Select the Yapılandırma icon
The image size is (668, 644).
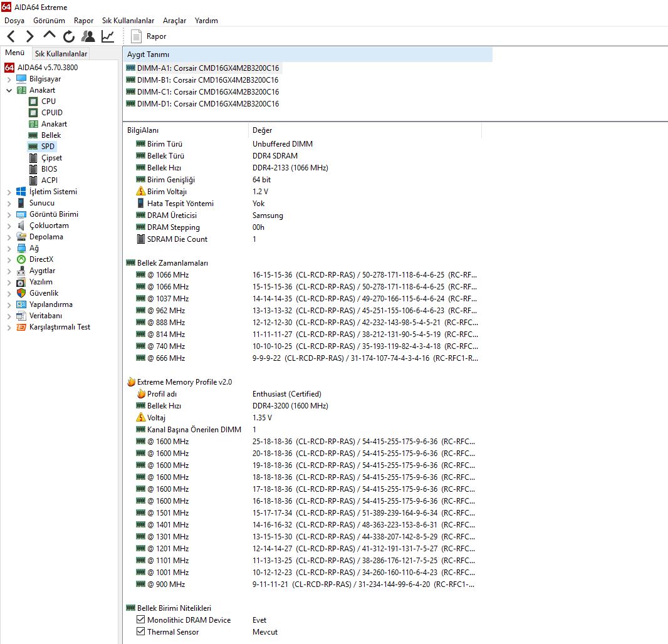pyautogui.click(x=21, y=304)
